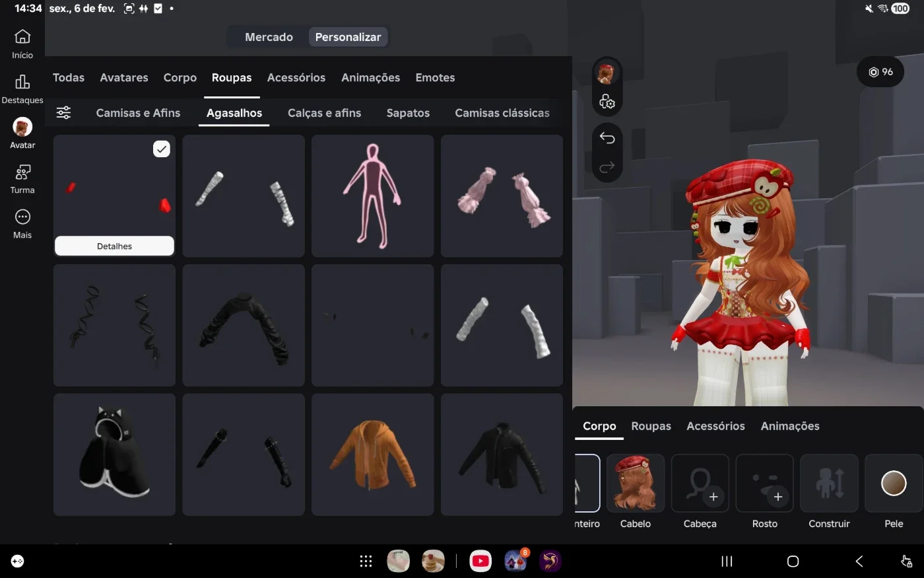Select the Cabelo red-hat hair option
This screenshot has height=578, width=924.
coord(636,484)
